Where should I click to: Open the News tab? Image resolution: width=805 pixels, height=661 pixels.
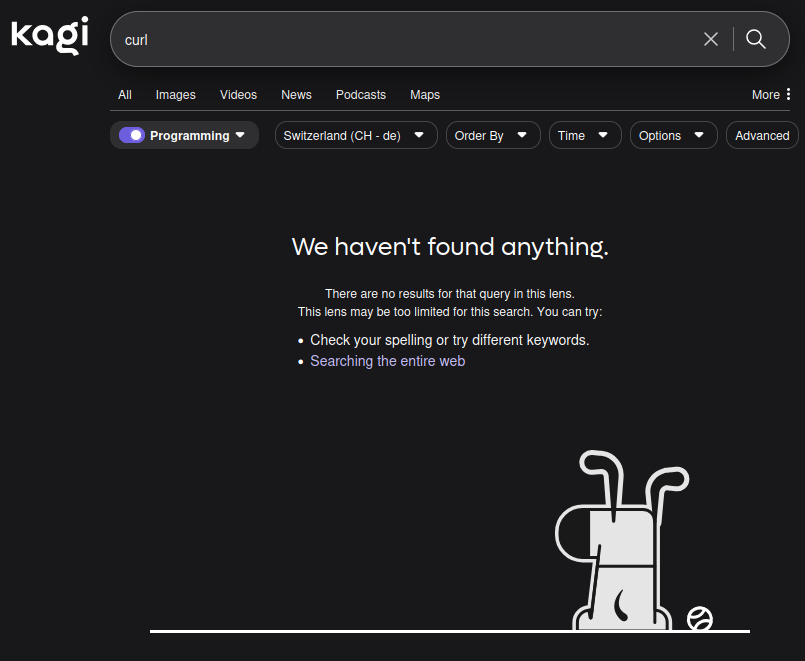296,95
